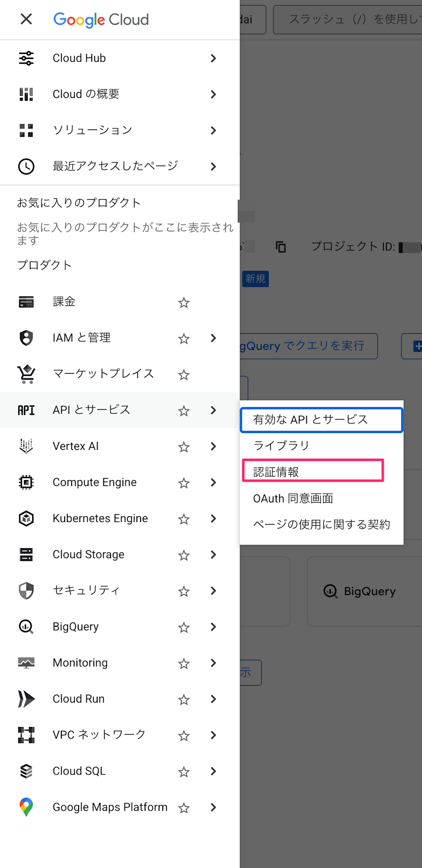This screenshot has width=422, height=868.
Task: Click the Cloud Run arrows icon
Action: [26, 699]
